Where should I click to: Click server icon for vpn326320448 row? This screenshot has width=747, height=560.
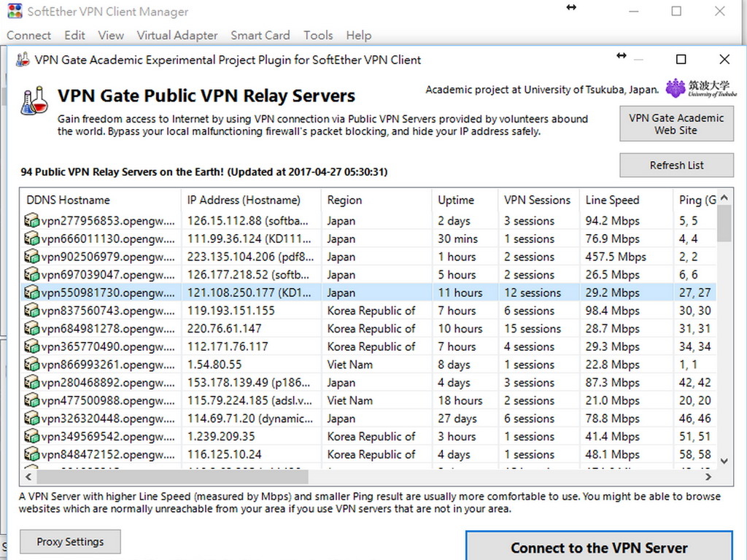(x=31, y=419)
